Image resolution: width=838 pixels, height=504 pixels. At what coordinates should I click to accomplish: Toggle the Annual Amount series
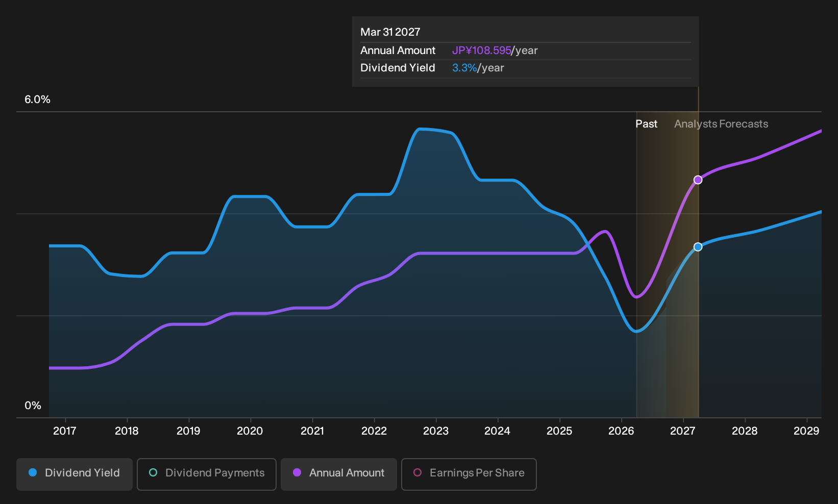pyautogui.click(x=339, y=474)
